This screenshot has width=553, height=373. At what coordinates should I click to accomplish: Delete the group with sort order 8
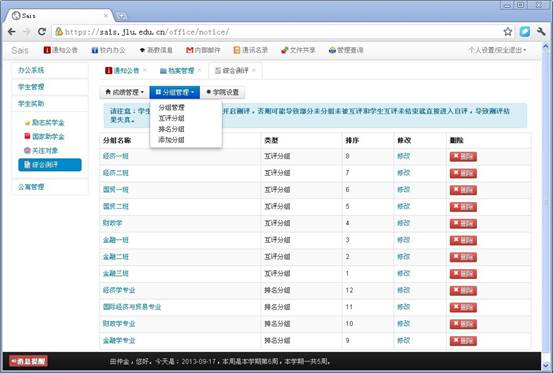tap(463, 157)
